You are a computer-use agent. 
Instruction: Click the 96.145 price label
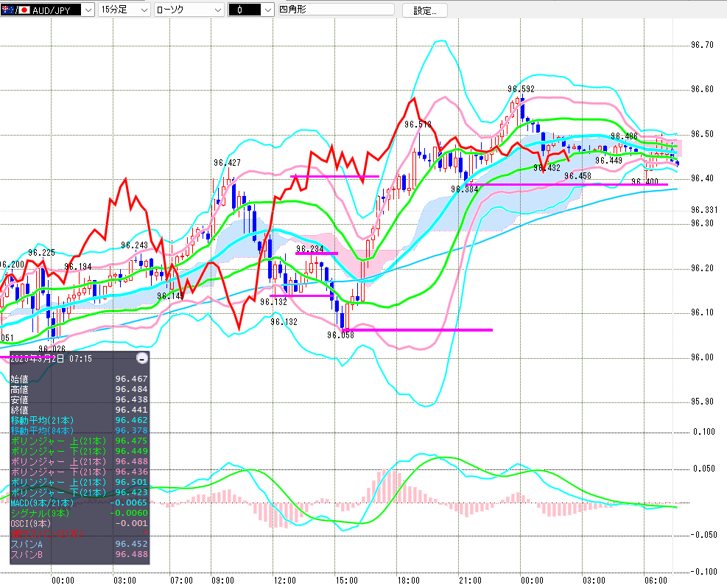coord(171,296)
